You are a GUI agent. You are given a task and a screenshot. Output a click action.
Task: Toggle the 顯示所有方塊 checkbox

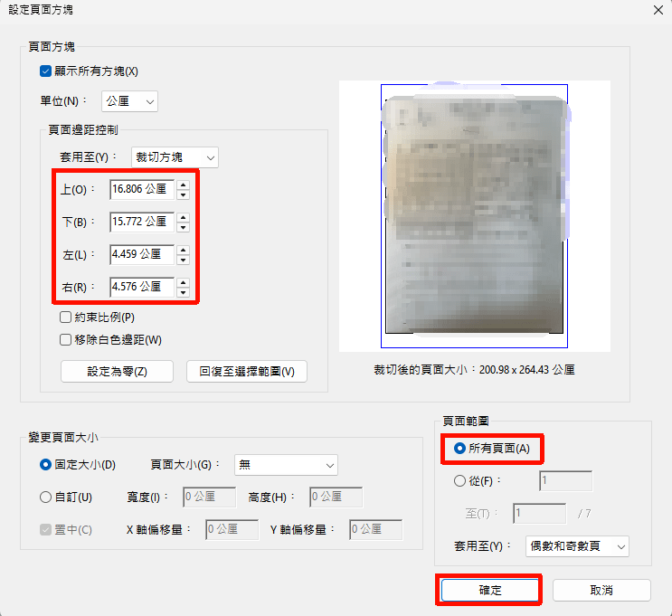click(45, 71)
